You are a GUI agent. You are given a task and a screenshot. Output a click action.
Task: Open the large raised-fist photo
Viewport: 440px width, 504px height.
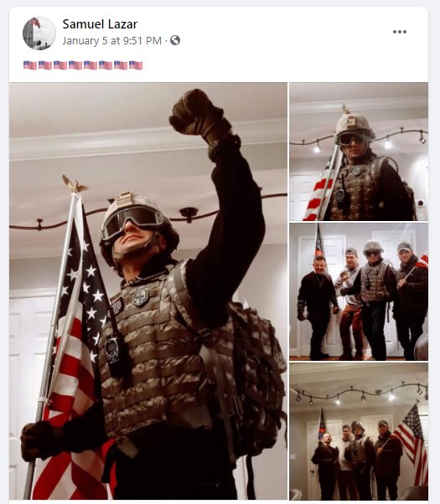tap(148, 291)
